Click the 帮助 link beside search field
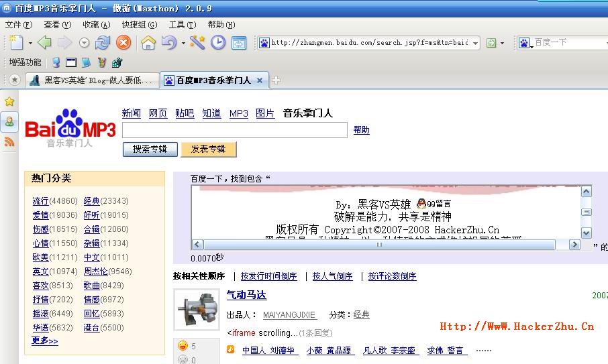This screenshot has width=608, height=364. point(362,130)
